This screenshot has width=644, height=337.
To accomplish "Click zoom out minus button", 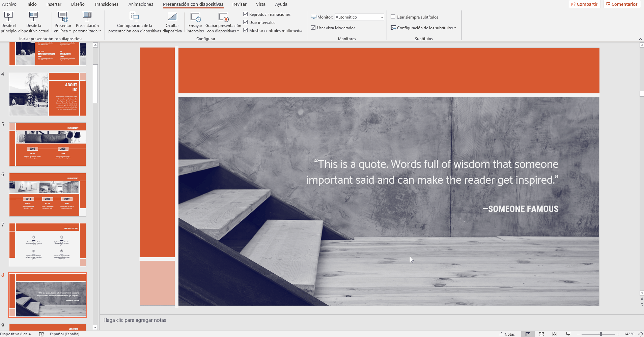I will point(579,334).
